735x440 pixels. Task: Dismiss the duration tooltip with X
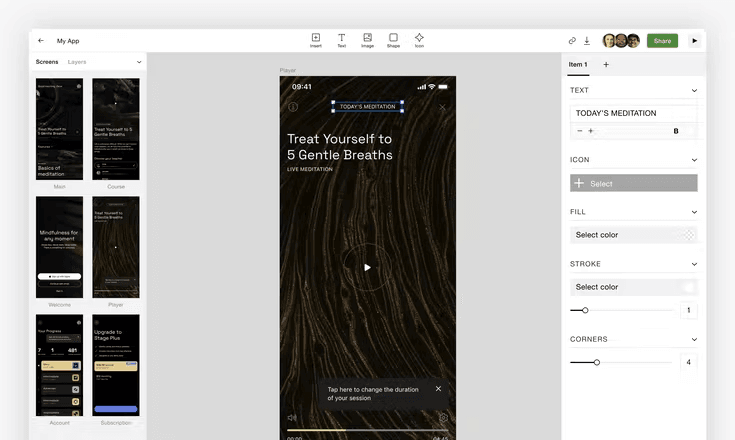pos(438,388)
